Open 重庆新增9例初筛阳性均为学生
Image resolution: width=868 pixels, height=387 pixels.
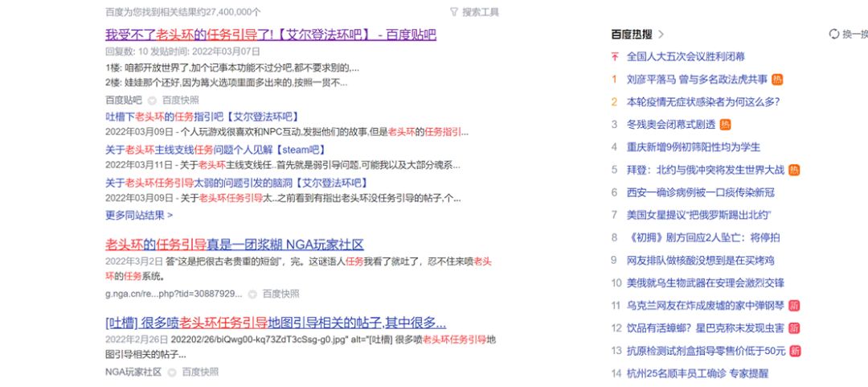point(694,147)
